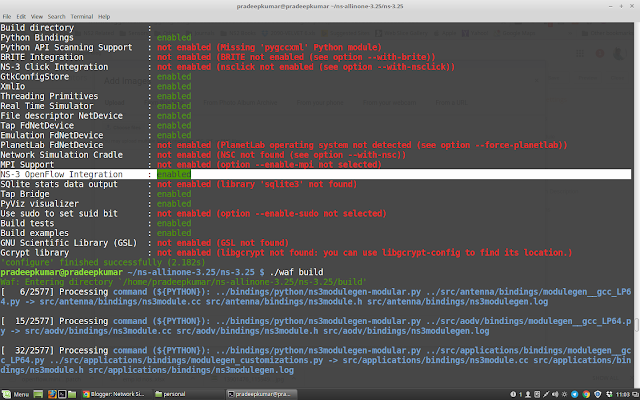Click the Waf Entering directory line
Screen dimensions: 640x400
(x=183, y=282)
